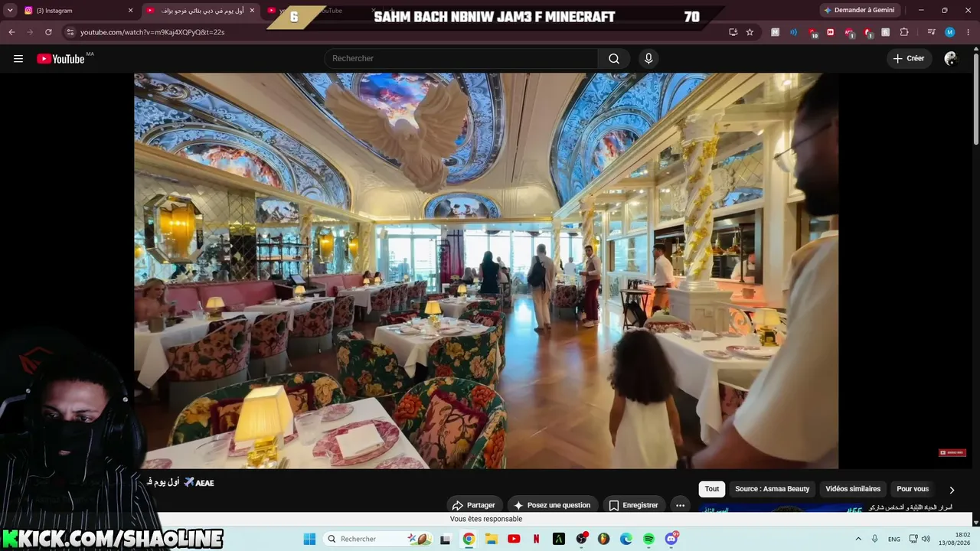Install app icon in the address bar
This screenshot has width=980, height=551.
point(733,32)
